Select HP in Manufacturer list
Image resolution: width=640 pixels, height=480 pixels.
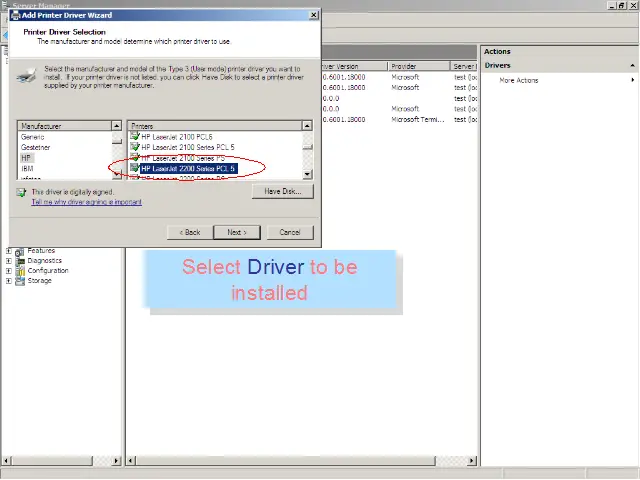(x=26, y=158)
